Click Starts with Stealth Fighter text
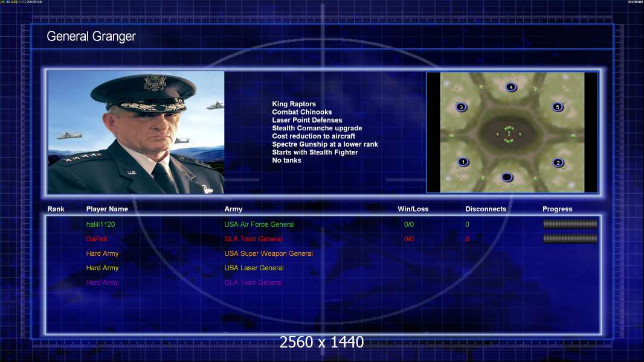644x362 pixels. [x=315, y=152]
